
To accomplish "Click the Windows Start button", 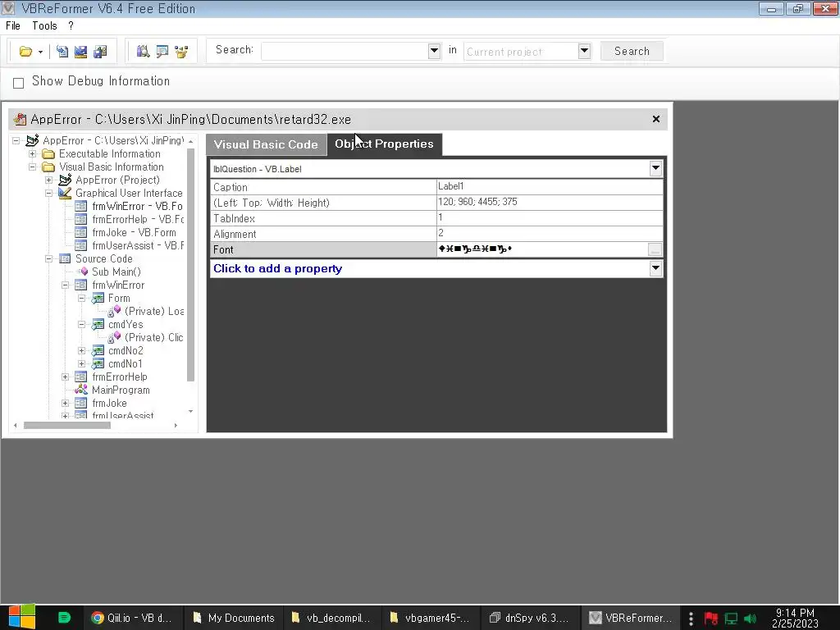I will tap(22, 617).
